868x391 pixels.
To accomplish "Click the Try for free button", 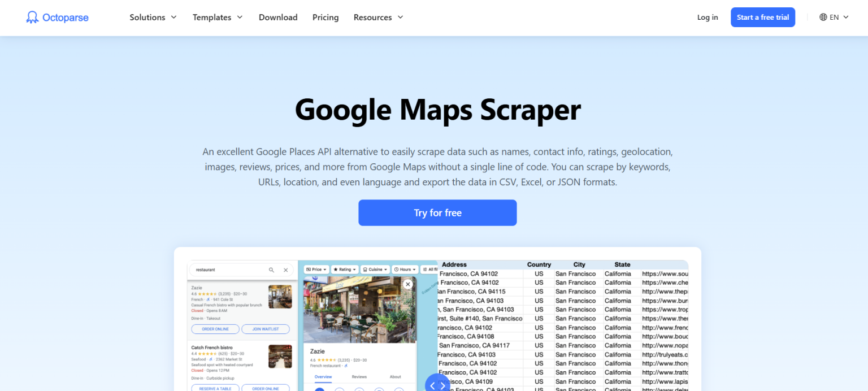I will click(437, 212).
